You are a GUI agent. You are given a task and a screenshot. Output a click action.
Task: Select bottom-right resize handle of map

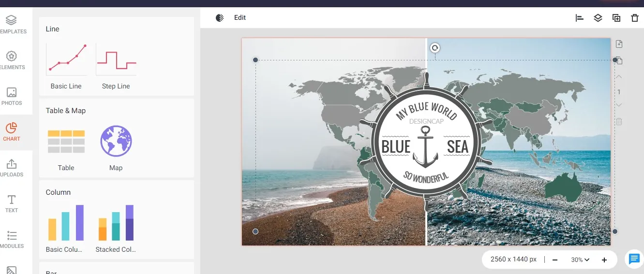coord(615,231)
